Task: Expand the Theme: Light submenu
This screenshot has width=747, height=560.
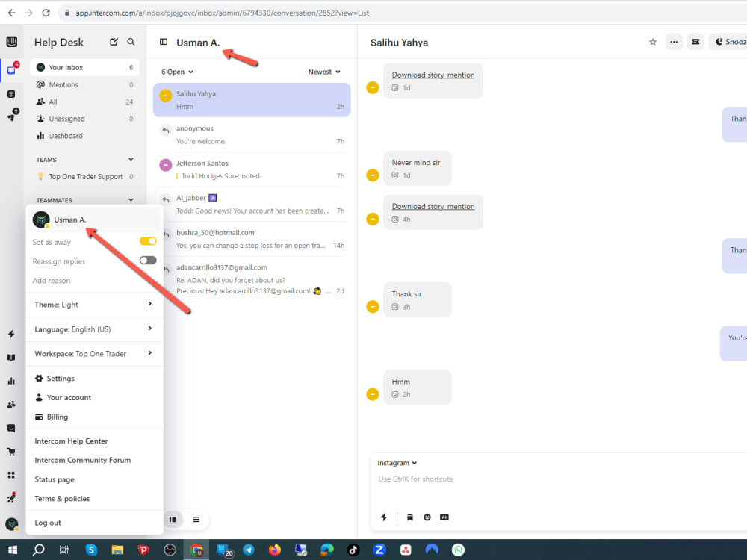Action: 94,305
